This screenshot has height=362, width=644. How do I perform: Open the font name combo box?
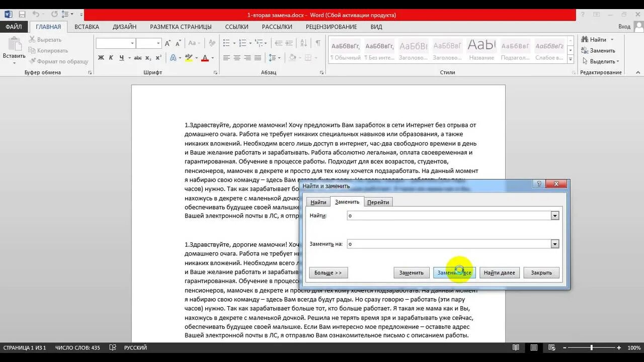116,44
